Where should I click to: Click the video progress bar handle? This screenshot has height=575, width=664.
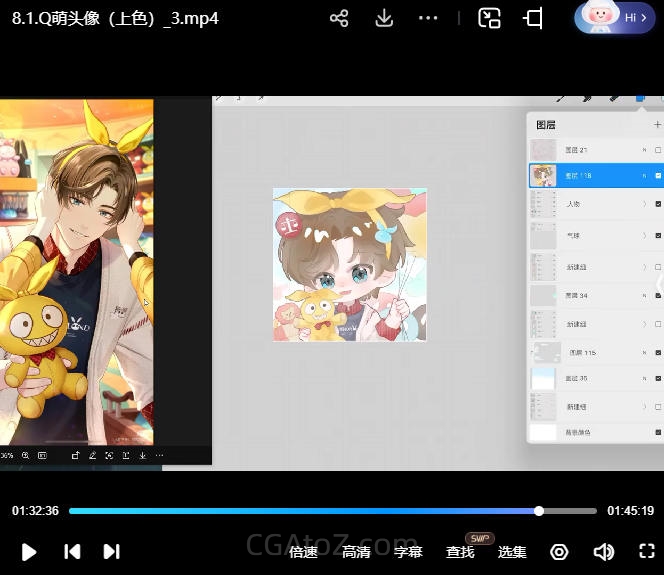point(539,511)
